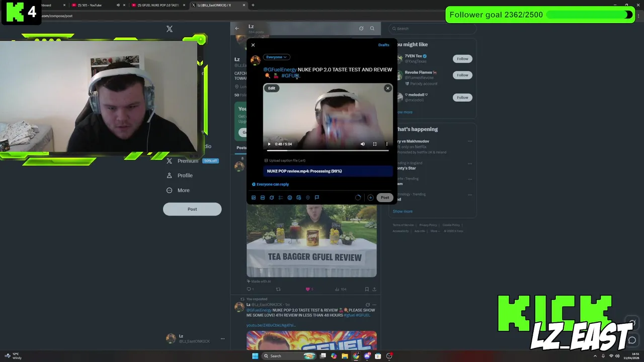Image resolution: width=644 pixels, height=362 pixels.
Task: Add media via the image icon
Action: point(254,198)
